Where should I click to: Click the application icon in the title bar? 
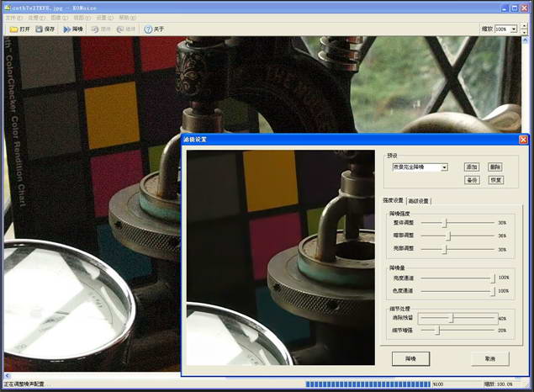[x=8, y=8]
